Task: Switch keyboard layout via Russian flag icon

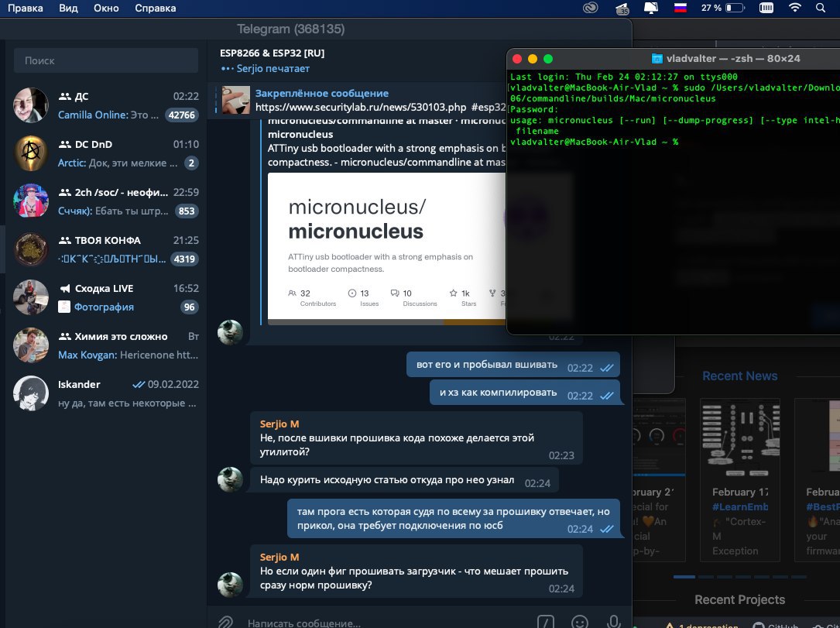Action: pos(681,8)
